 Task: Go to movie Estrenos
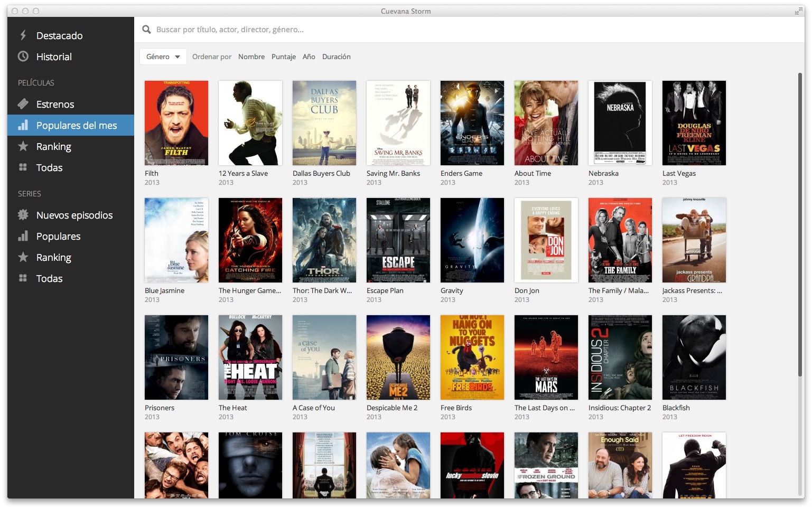click(x=71, y=104)
